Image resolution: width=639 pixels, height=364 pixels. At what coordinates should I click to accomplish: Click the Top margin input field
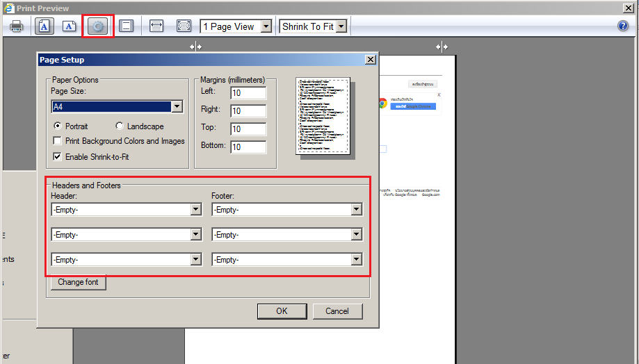coord(248,129)
